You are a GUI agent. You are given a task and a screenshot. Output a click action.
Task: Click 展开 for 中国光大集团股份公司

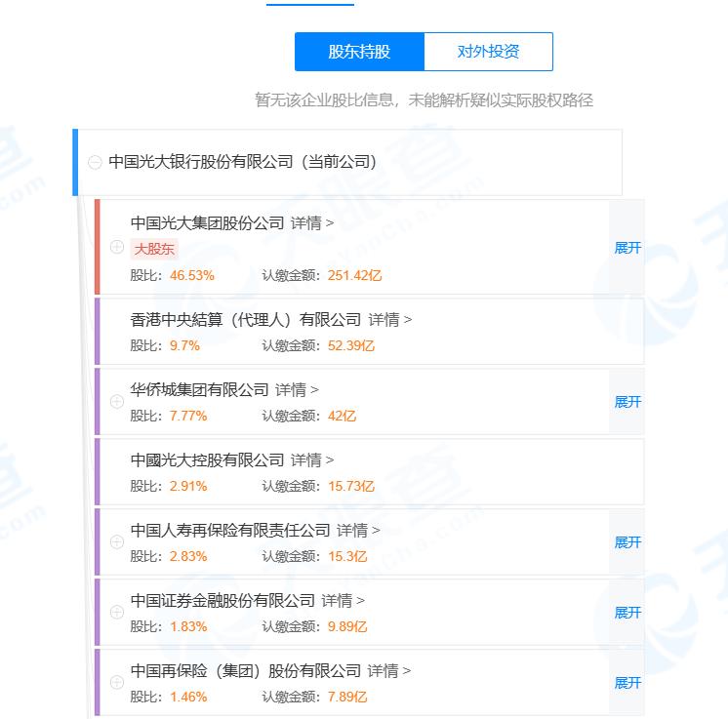point(627,248)
